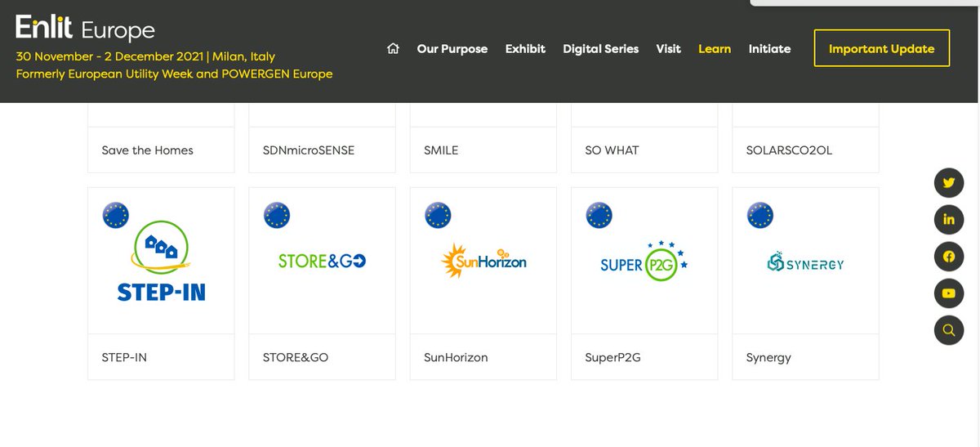
Task: Click 'Formerly European Utility Week and POWERGEN Europe' text
Action: (174, 74)
